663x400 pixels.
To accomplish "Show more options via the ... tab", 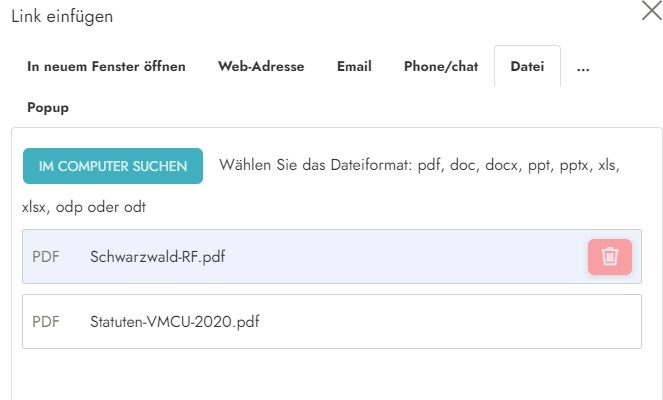I will pos(583,67).
